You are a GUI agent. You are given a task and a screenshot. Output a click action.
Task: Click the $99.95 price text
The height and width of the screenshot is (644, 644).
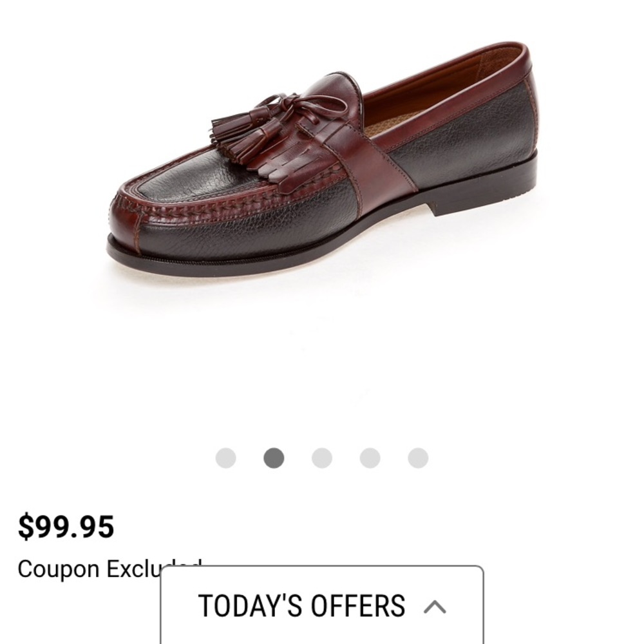66,526
